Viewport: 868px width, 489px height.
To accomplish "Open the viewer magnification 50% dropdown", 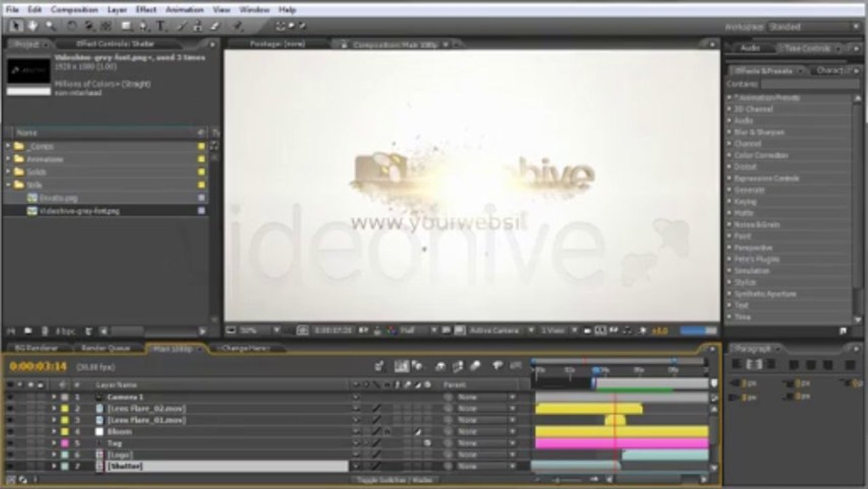I will click(x=261, y=330).
